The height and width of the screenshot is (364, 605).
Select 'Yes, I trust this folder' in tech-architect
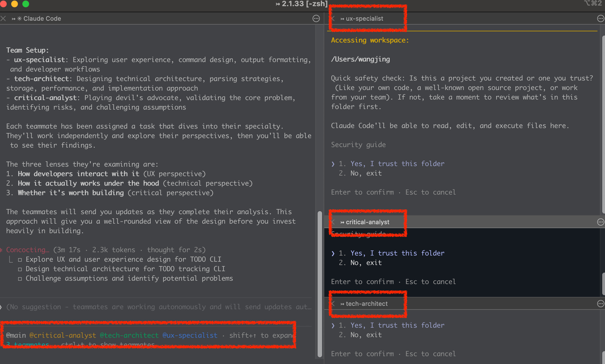397,325
